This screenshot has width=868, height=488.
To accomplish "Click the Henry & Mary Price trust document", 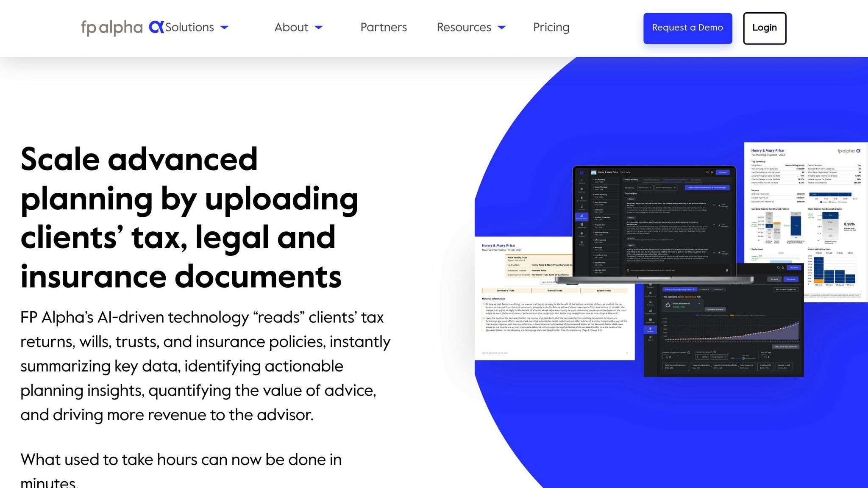I will [551, 318].
